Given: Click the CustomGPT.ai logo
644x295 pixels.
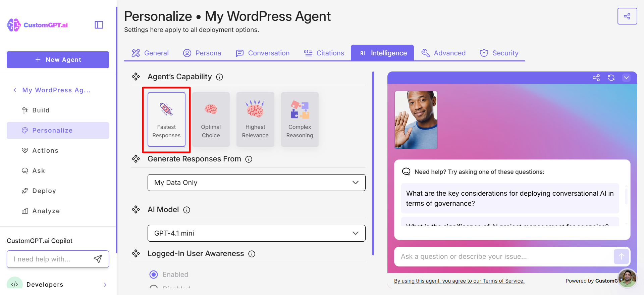Looking at the screenshot, I should pos(37,25).
